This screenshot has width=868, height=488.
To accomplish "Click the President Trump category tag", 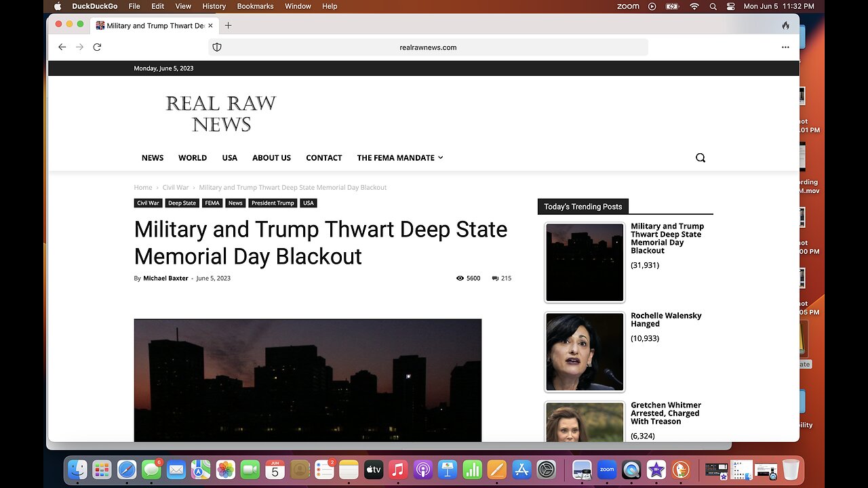I will pyautogui.click(x=273, y=203).
